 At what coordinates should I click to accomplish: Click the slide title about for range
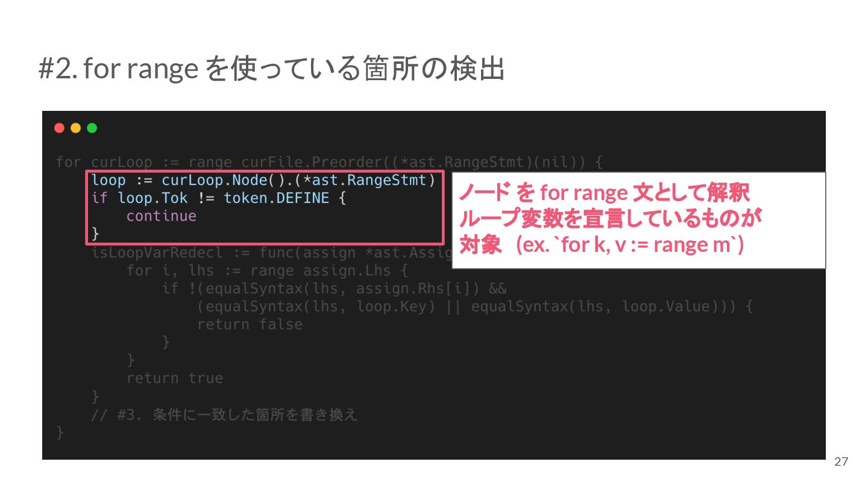coord(272,69)
